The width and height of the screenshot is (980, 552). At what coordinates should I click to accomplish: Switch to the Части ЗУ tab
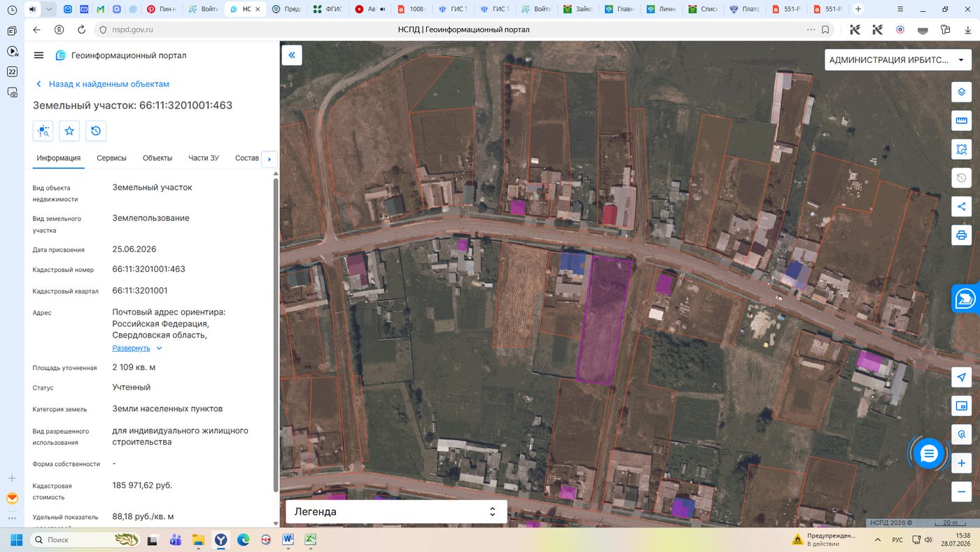coord(204,158)
